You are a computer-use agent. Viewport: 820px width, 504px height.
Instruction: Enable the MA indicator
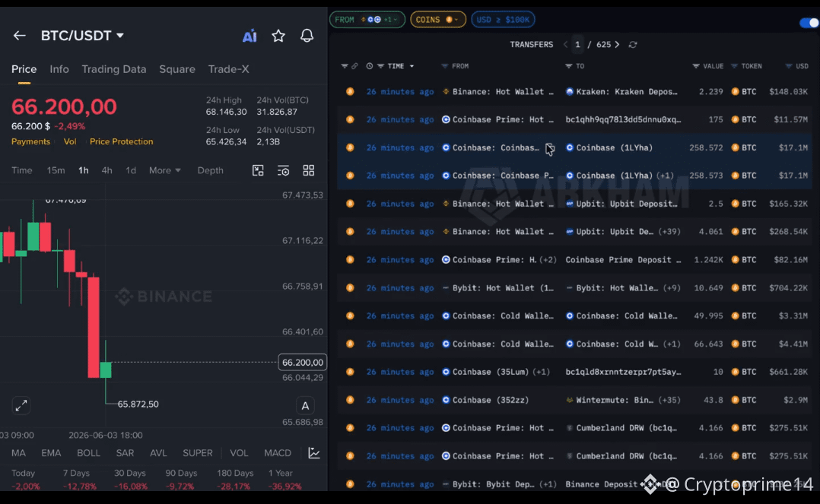[x=18, y=453]
